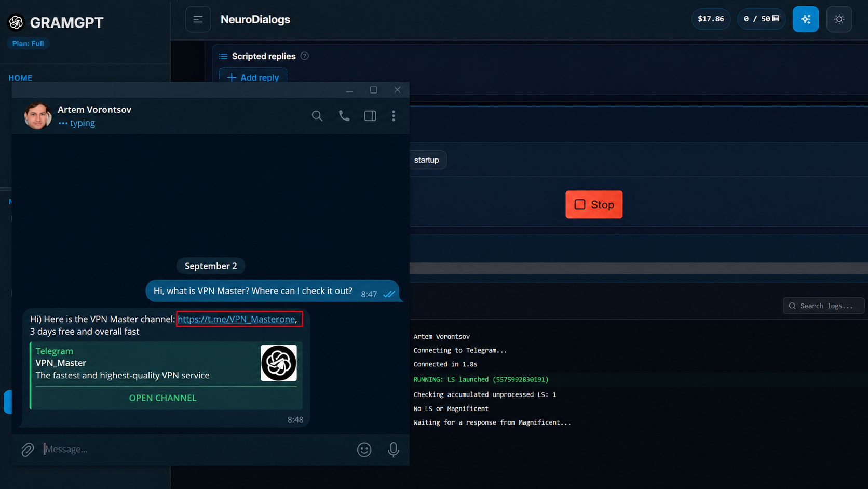Click the VPN_Master channel preview thumbnail
Viewport: 868px width, 489px height.
[x=279, y=363]
